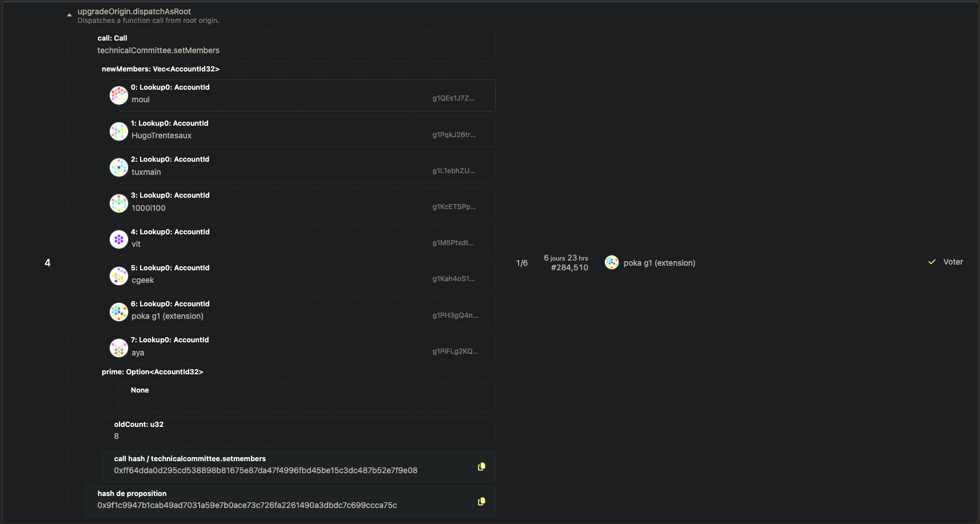Screen dimensions: 980x524
Task: Copy the hash de proposition value
Action: tap(481, 502)
